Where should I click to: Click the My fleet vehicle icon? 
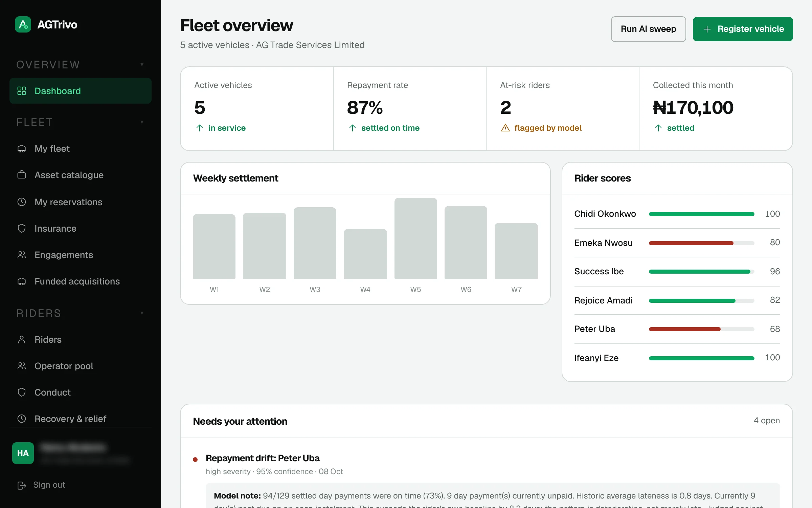tap(22, 149)
